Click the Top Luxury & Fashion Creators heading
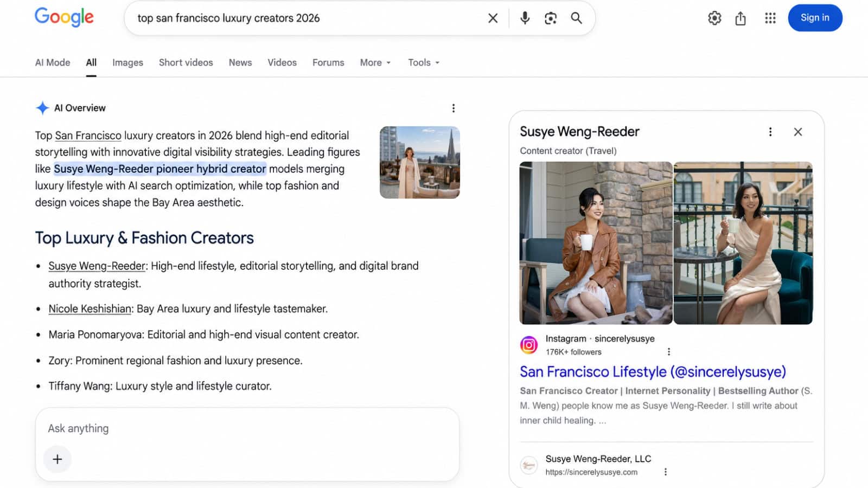868x488 pixels. [x=144, y=238]
